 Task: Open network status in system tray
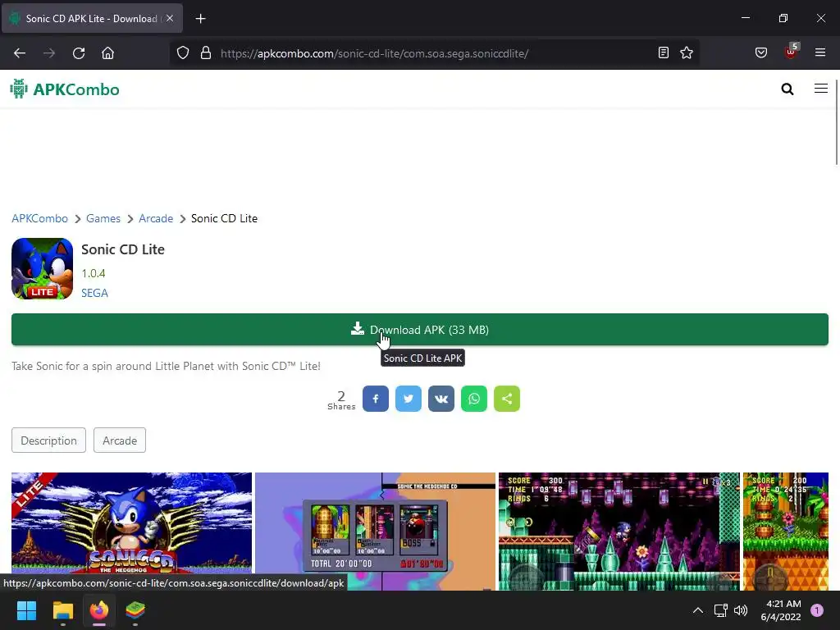tap(720, 610)
